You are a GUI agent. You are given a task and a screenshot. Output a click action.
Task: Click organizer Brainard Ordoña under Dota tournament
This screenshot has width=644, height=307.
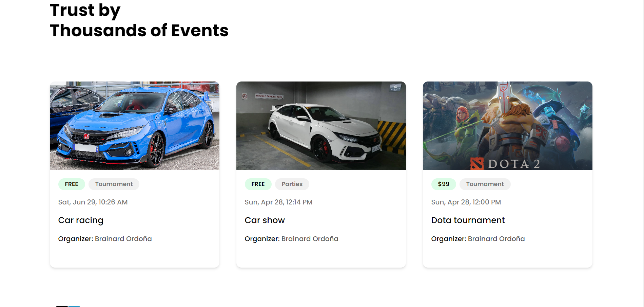pyautogui.click(x=496, y=239)
